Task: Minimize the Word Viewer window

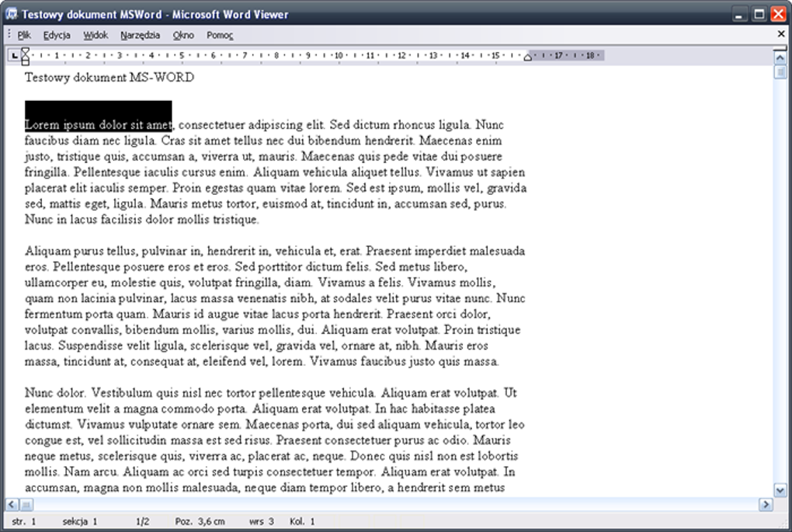Action: click(x=739, y=14)
